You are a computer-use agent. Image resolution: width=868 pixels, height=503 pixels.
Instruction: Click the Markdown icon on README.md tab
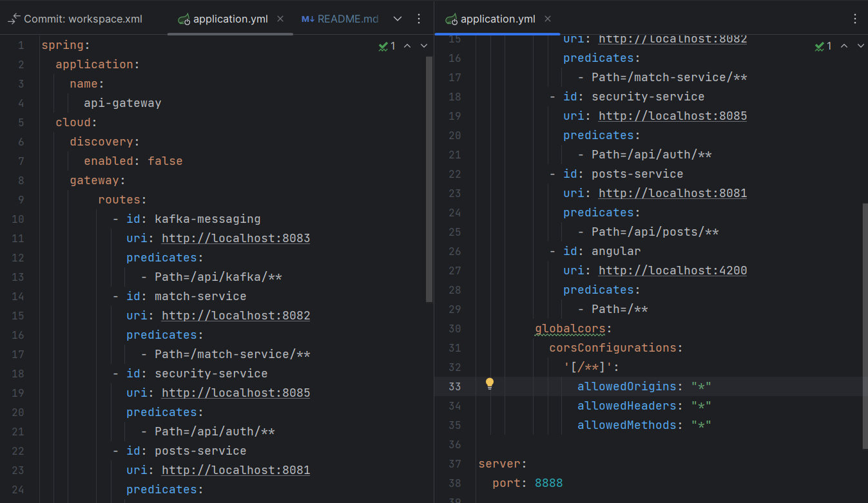click(308, 19)
